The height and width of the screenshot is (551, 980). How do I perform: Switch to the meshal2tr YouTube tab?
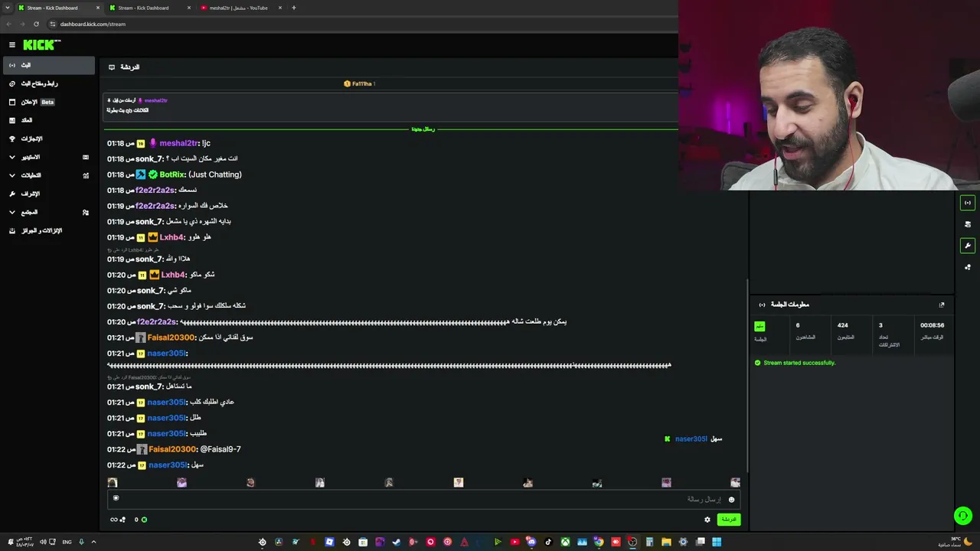(x=241, y=8)
